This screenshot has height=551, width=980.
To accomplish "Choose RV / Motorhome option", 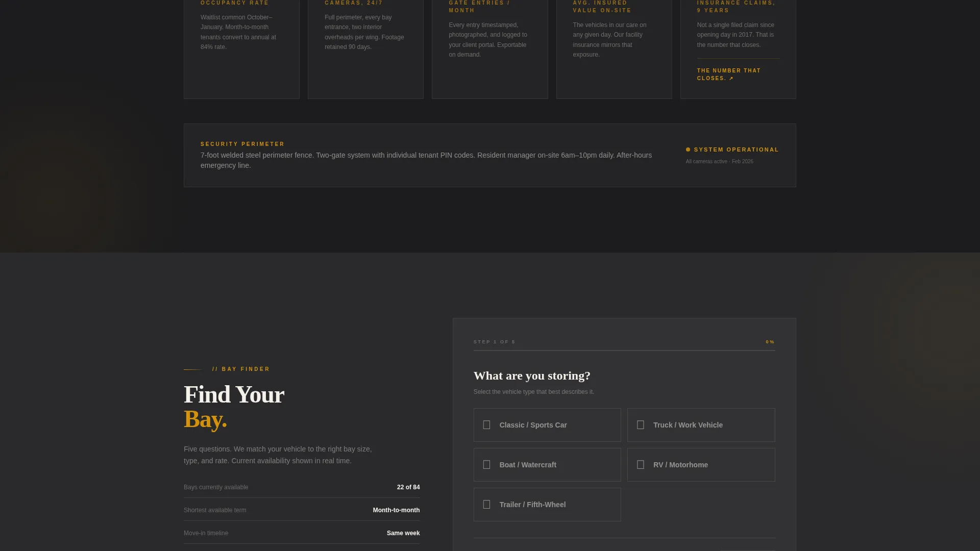I will [x=701, y=465].
